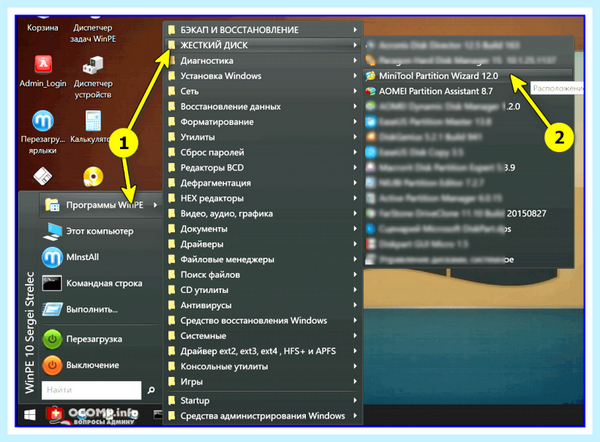600x442 pixels.
Task: Click the Windows Start button
Action: coord(29,415)
